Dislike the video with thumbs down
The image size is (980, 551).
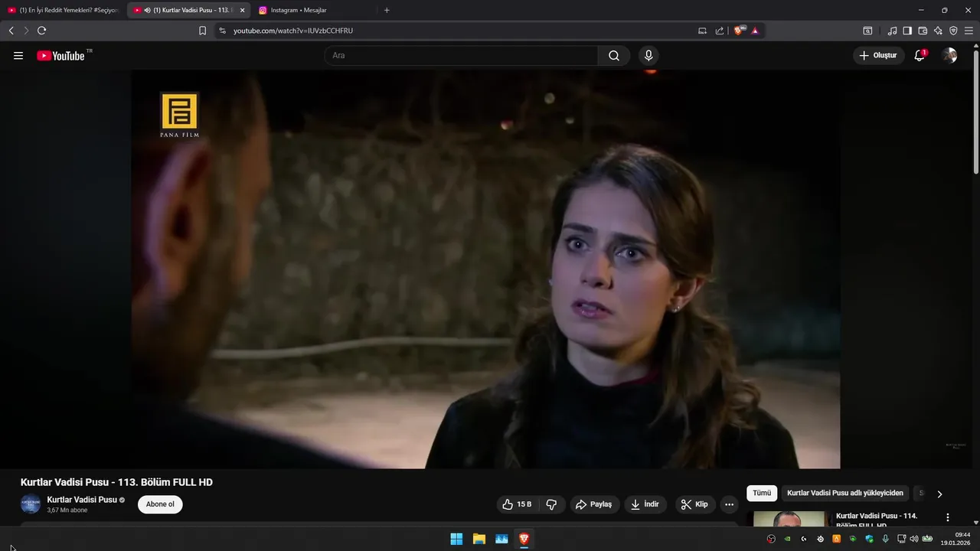(551, 504)
